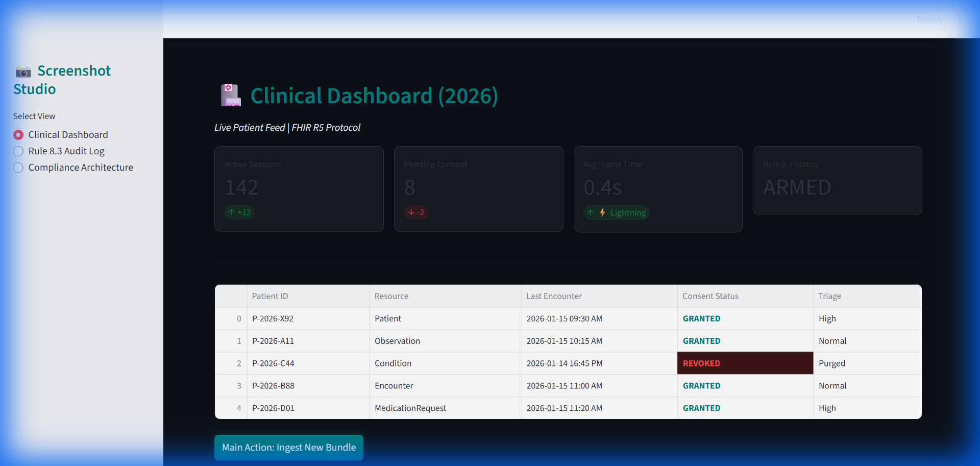Click the up-arrow icon next to Lightning label

[x=591, y=213]
